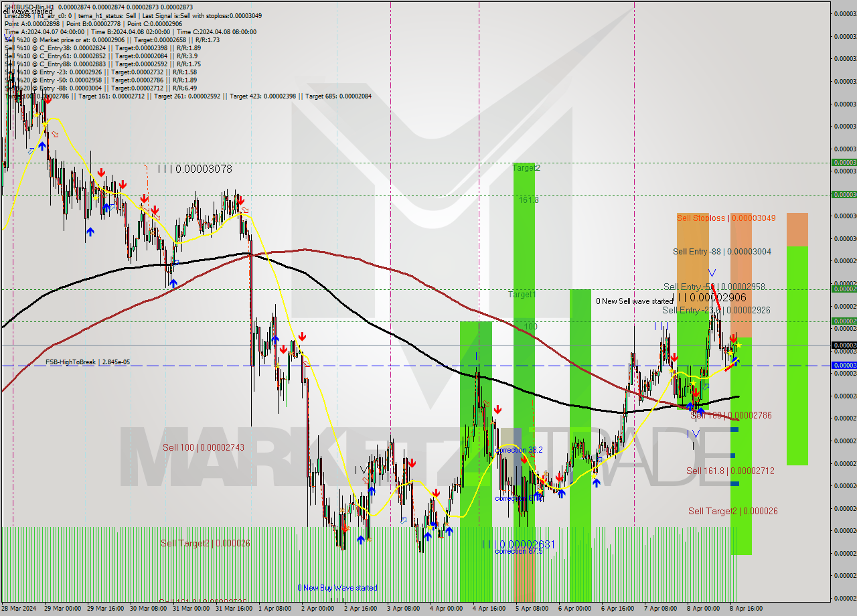Screen dimensions: 857x616
Task: Click the '1 Apr 08:00' time axis label
Action: (x=275, y=609)
